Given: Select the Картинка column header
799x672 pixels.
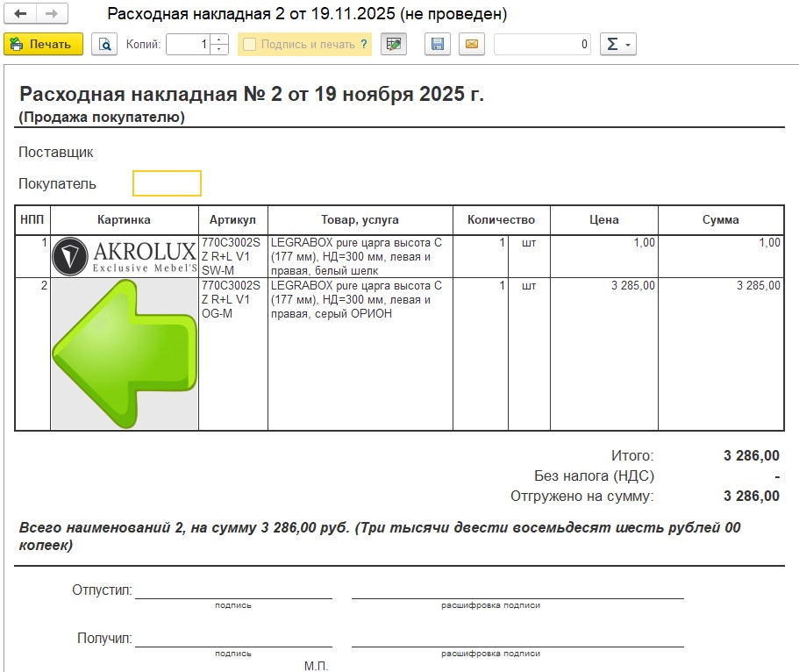Looking at the screenshot, I should pyautogui.click(x=125, y=219).
